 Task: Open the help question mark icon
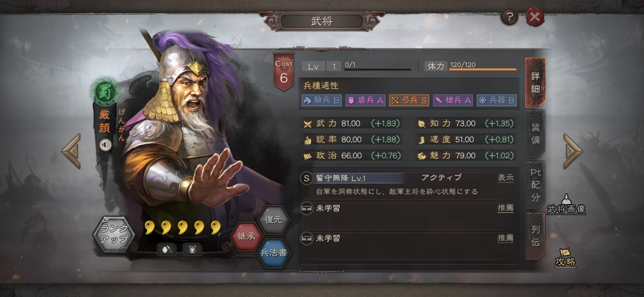coord(509,17)
